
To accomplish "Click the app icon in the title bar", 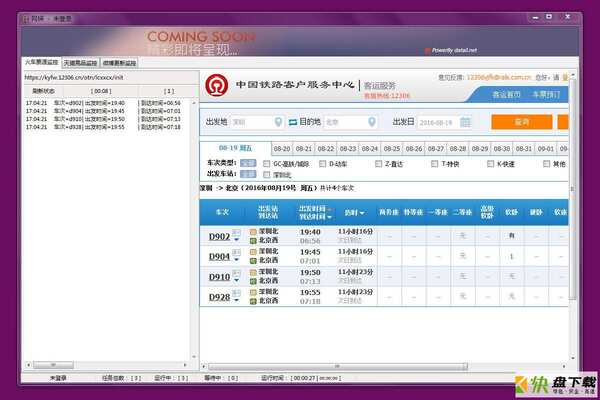I will click(x=26, y=19).
